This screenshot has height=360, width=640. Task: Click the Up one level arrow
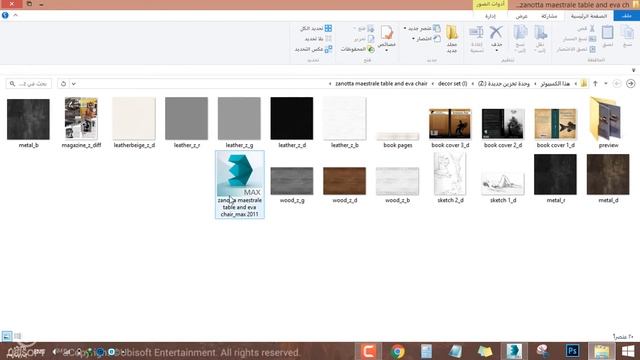click(595, 84)
